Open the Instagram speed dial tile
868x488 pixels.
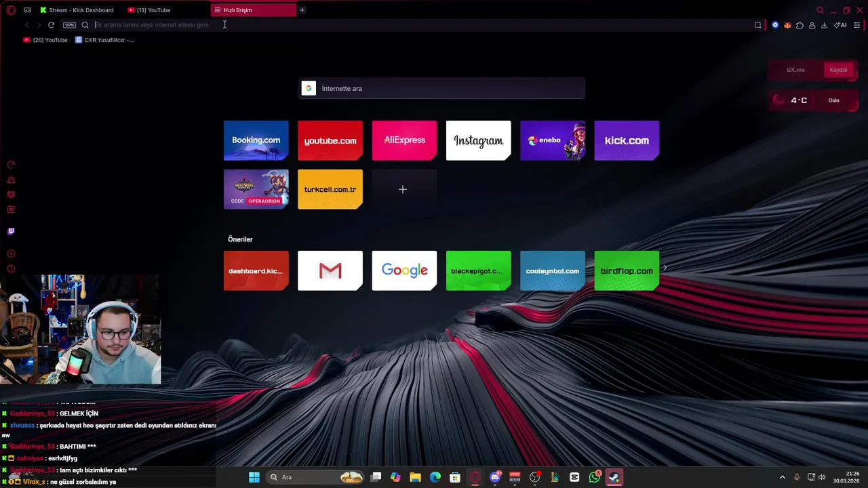click(x=479, y=140)
